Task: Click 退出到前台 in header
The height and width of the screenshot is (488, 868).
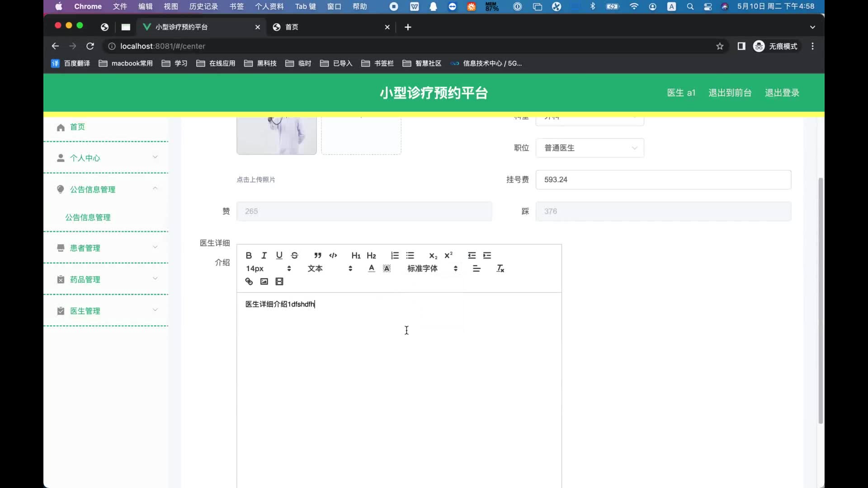Action: click(x=730, y=93)
